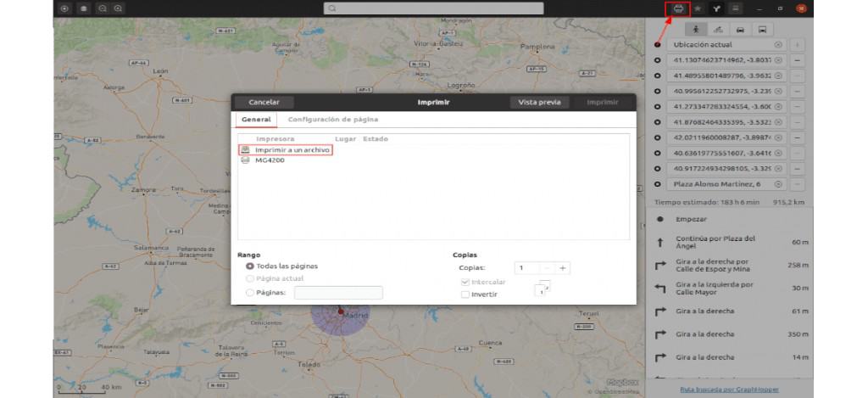Select the Empezar route step
This screenshot has height=398, width=868.
click(x=729, y=220)
